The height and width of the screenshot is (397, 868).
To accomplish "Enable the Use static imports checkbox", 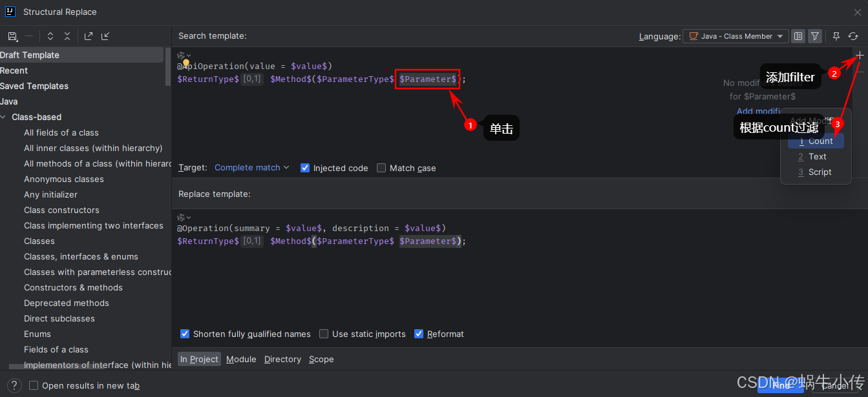I will 324,334.
